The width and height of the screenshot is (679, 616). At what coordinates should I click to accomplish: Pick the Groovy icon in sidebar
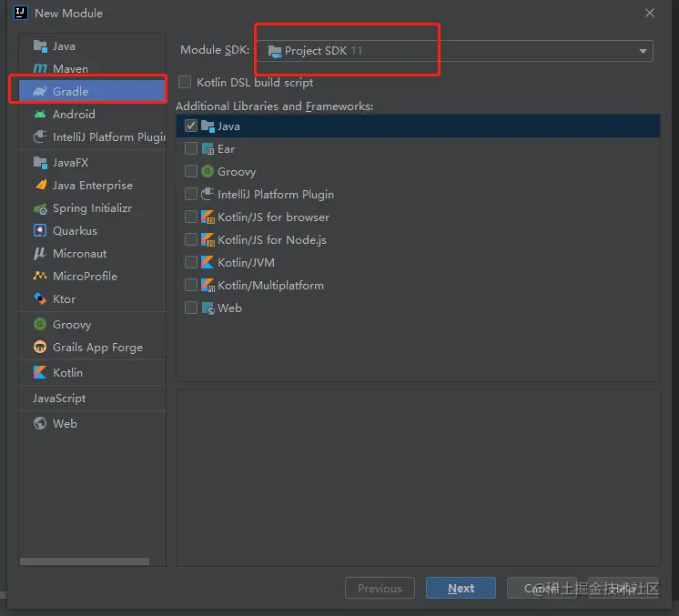tap(40, 324)
